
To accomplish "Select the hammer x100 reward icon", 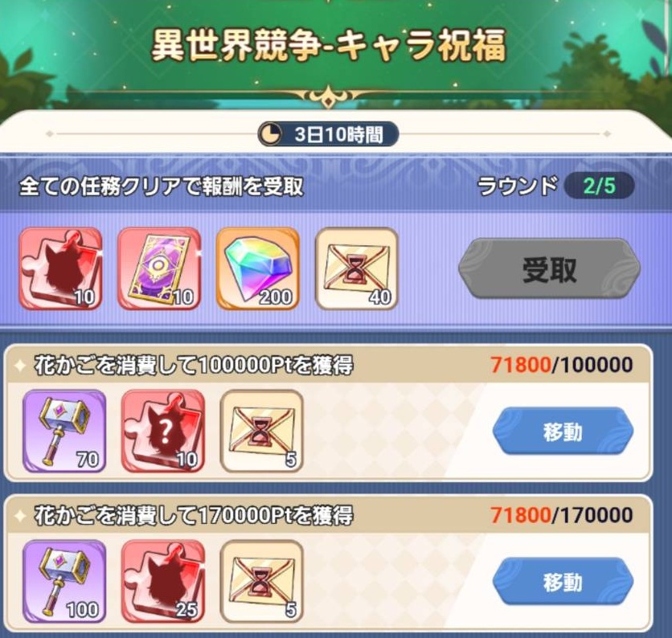I will (64, 582).
